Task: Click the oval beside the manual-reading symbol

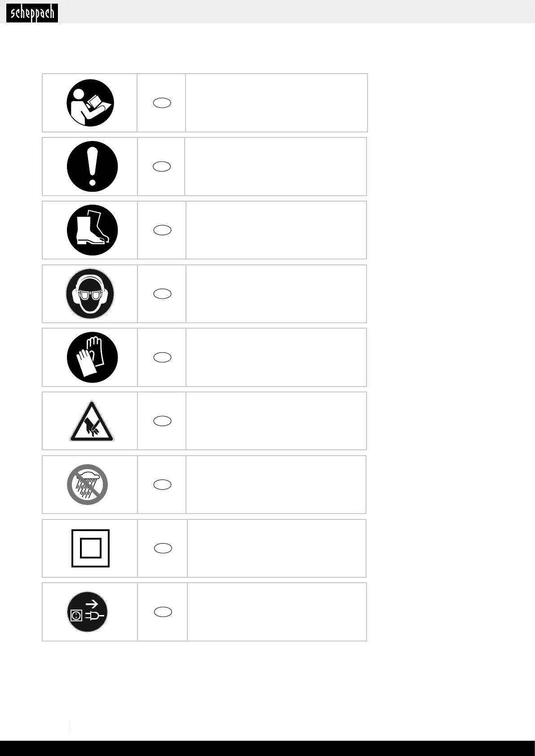Action: [162, 103]
